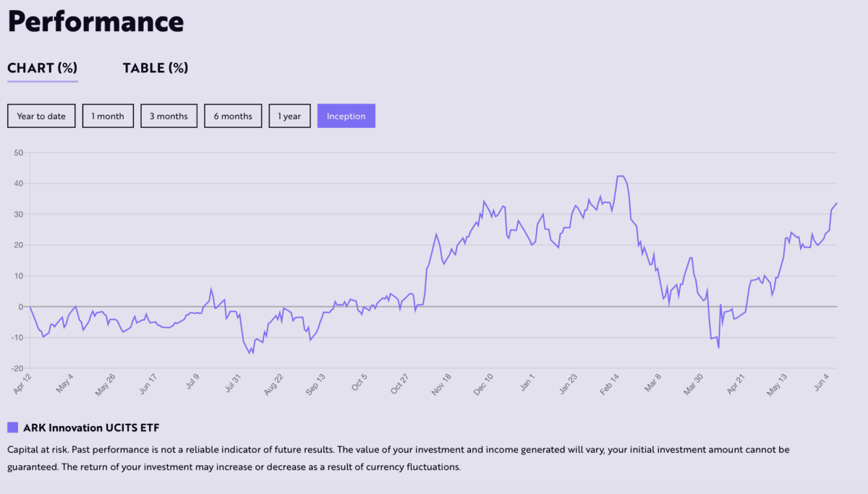868x494 pixels.
Task: Click the 50 y-axis value label
Action: pos(18,153)
